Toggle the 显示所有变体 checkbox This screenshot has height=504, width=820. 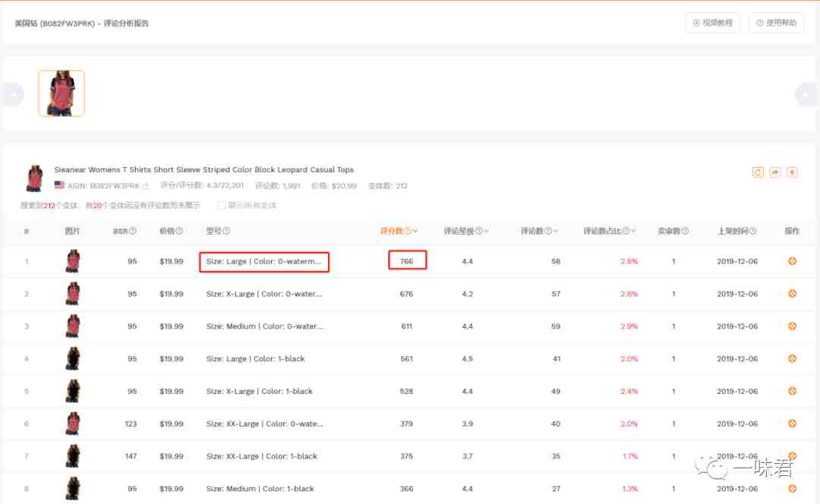coord(221,206)
